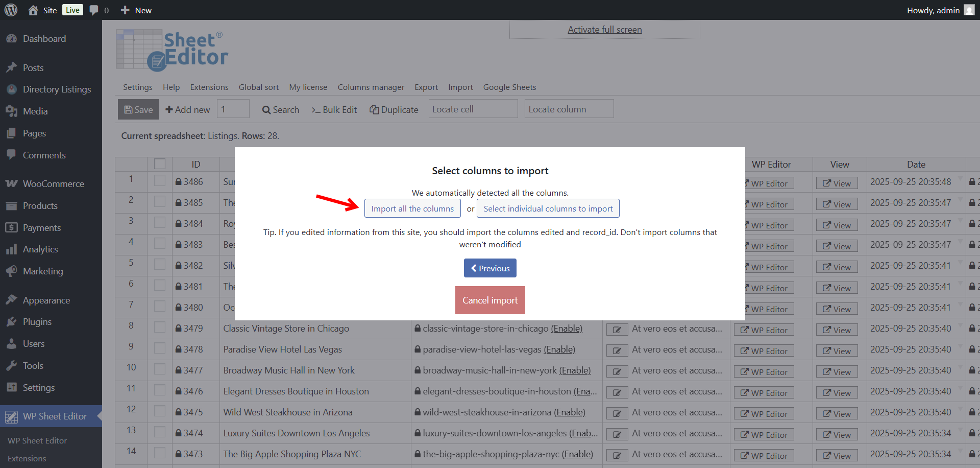Go back with the Previous button

(490, 268)
